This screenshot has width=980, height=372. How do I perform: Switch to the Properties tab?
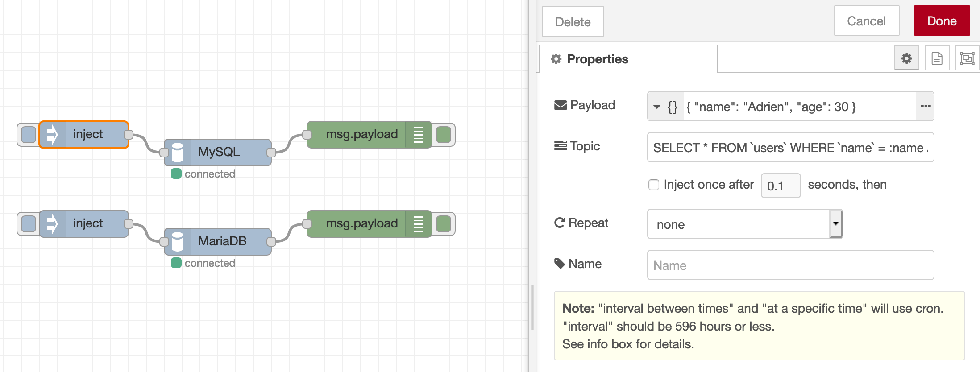pos(597,59)
